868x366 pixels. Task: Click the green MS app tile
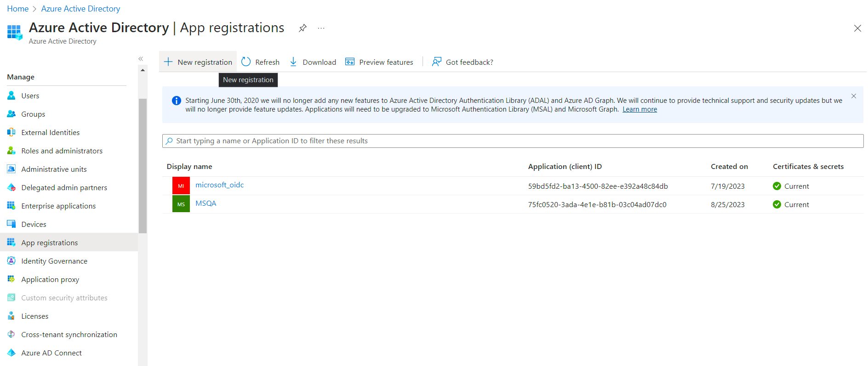point(181,204)
